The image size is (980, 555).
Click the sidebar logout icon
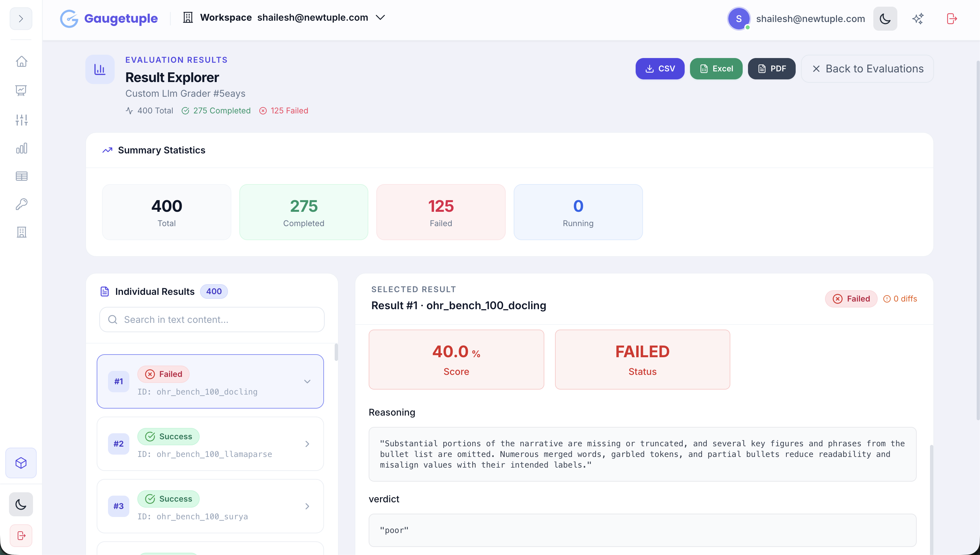coord(21,536)
